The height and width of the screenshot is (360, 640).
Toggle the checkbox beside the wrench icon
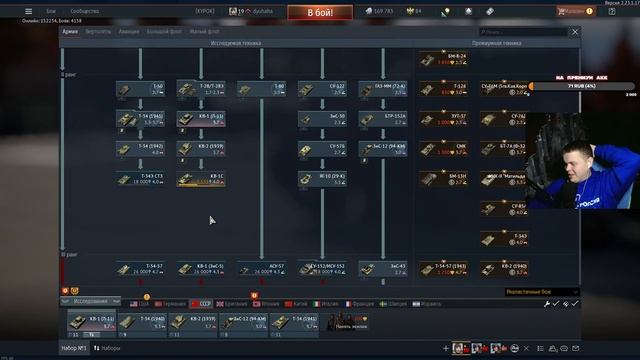click(x=556, y=304)
